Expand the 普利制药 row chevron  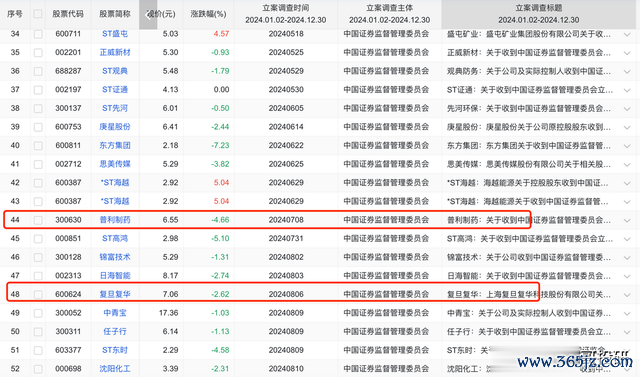[627, 221]
